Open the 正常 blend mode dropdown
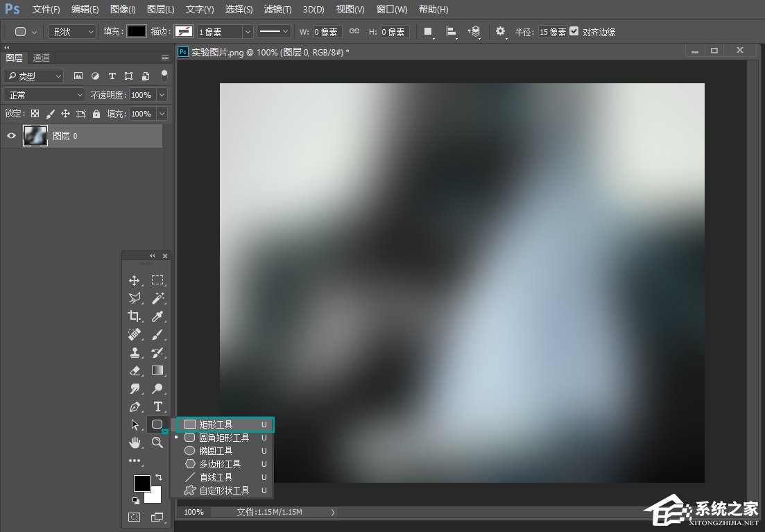The image size is (765, 532). tap(43, 94)
